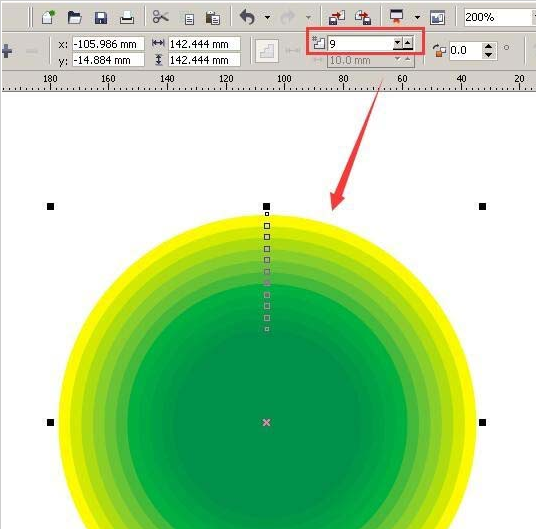
Task: Save the document with floppy icon
Action: [100, 18]
